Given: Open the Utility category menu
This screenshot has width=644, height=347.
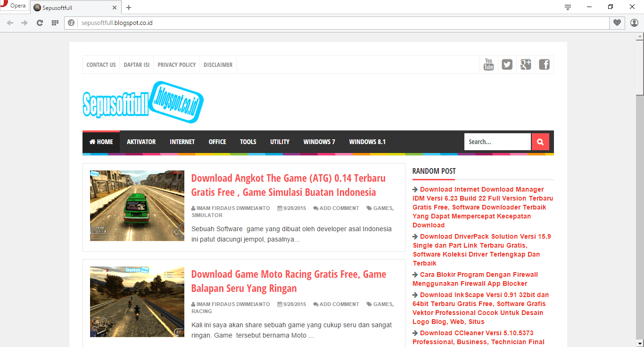Looking at the screenshot, I should pos(280,142).
